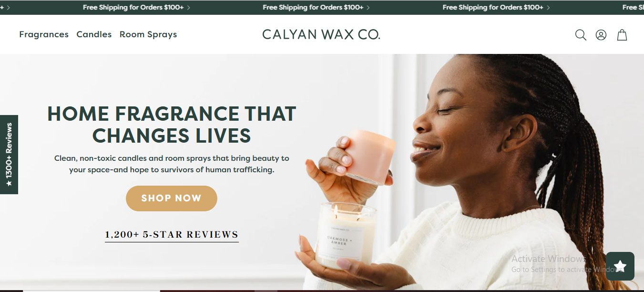Click the middle Free Shipping for Orders $100+ text
644x292 pixels.
[313, 8]
